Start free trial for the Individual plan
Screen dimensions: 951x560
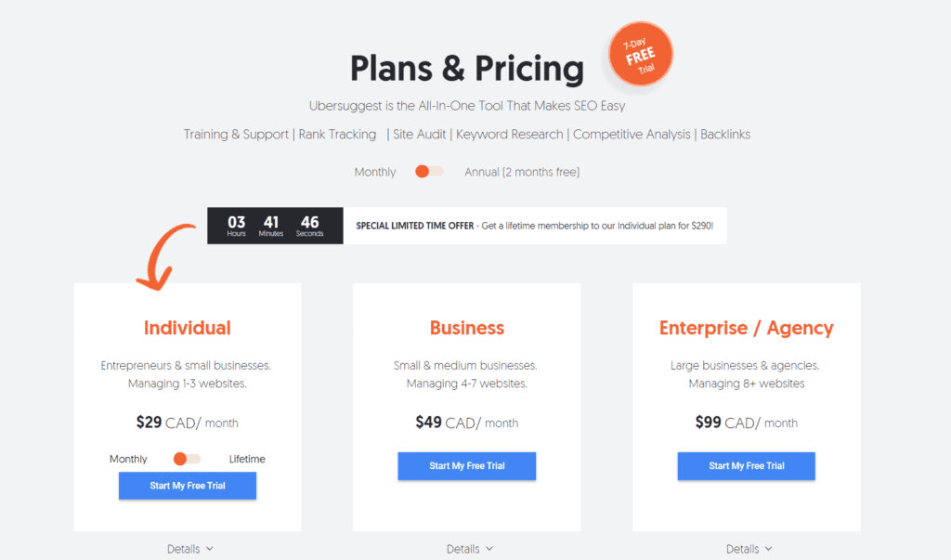(x=188, y=486)
